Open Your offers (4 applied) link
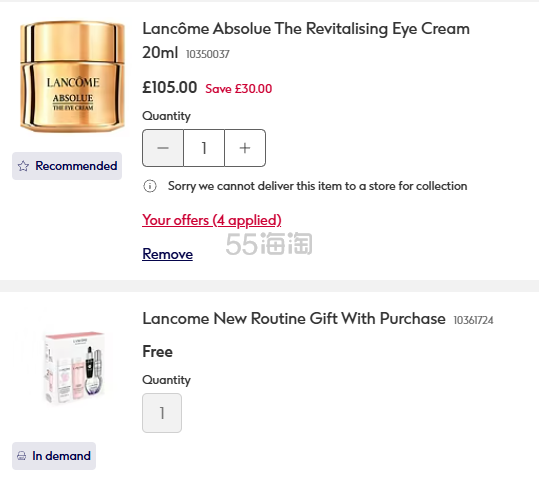The width and height of the screenshot is (539, 488). 212,220
